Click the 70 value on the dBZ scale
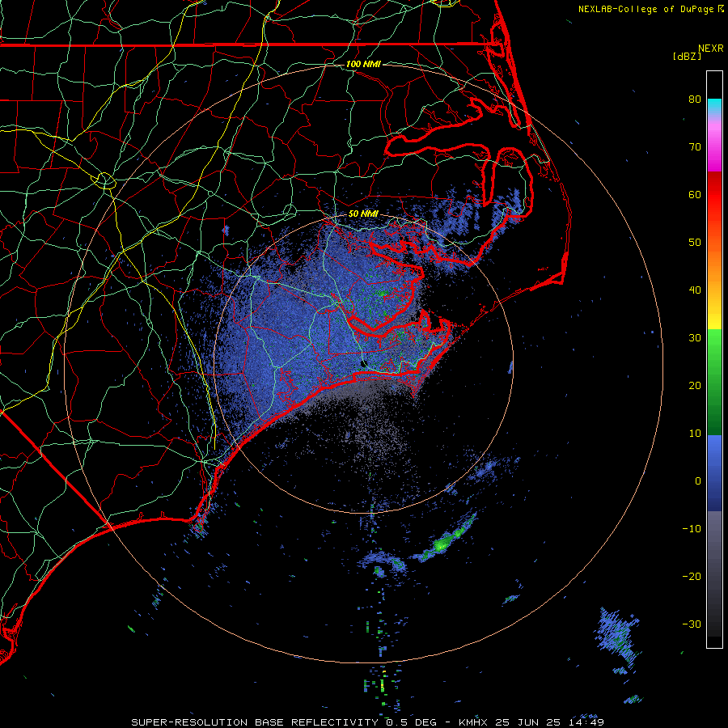 [x=695, y=147]
